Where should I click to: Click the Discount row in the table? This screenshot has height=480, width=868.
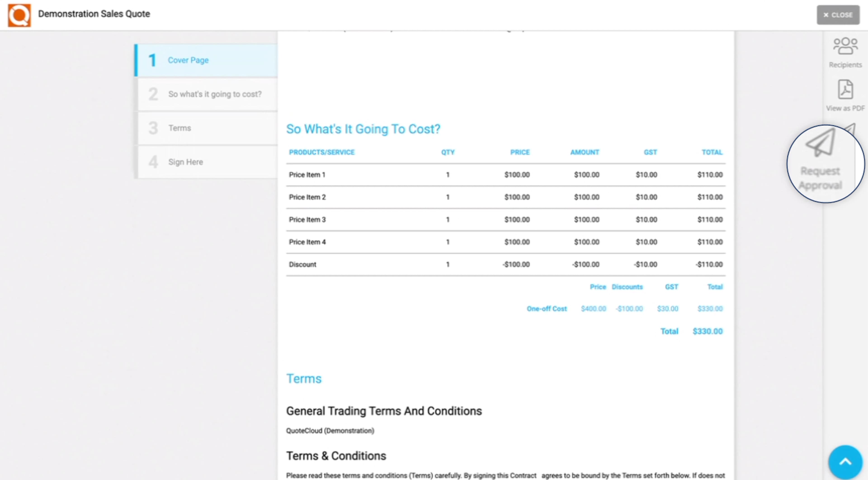(303, 264)
